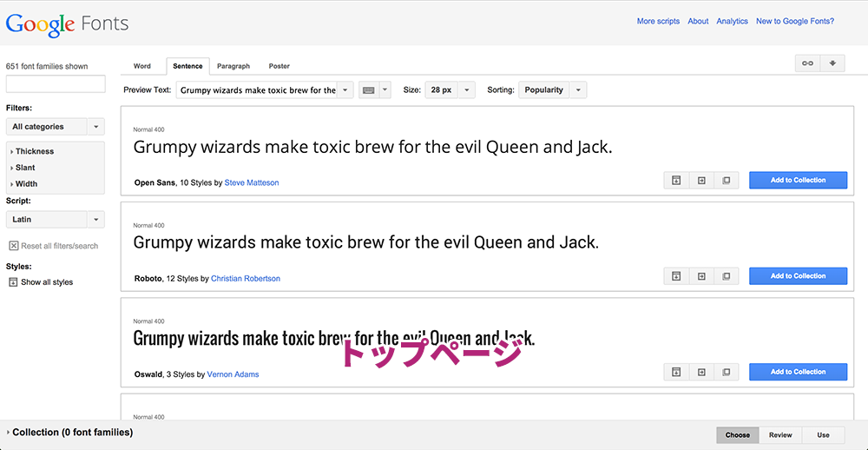This screenshot has height=450, width=868.
Task: Expand the Thickness filter
Action: pyautogui.click(x=32, y=151)
